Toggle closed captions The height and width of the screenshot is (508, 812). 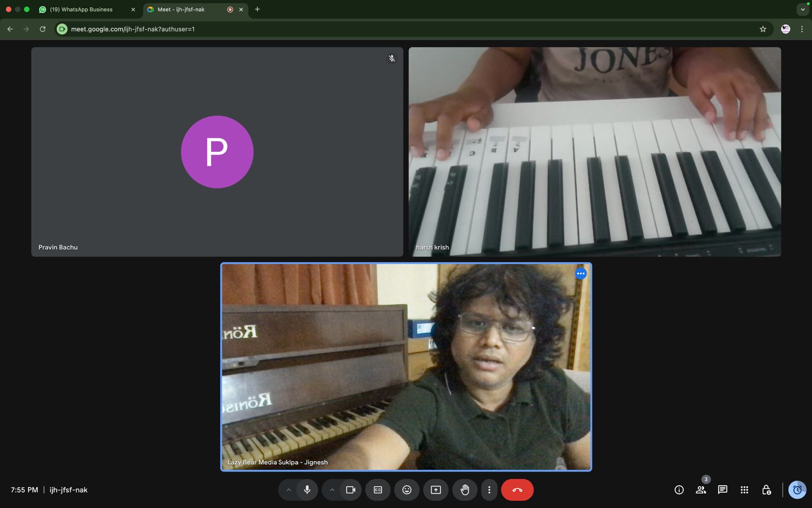(378, 490)
